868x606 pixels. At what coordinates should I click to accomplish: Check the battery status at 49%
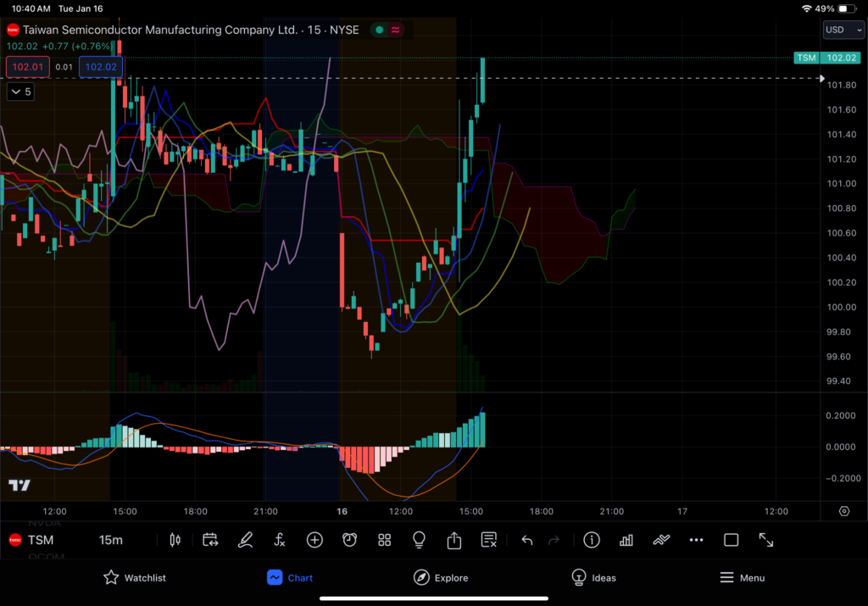pyautogui.click(x=835, y=8)
